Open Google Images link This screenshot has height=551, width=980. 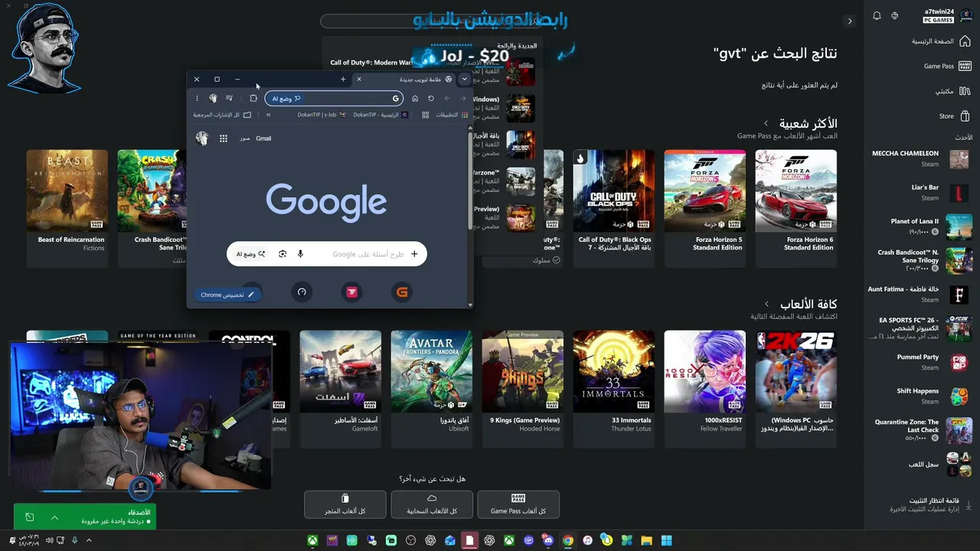click(245, 139)
